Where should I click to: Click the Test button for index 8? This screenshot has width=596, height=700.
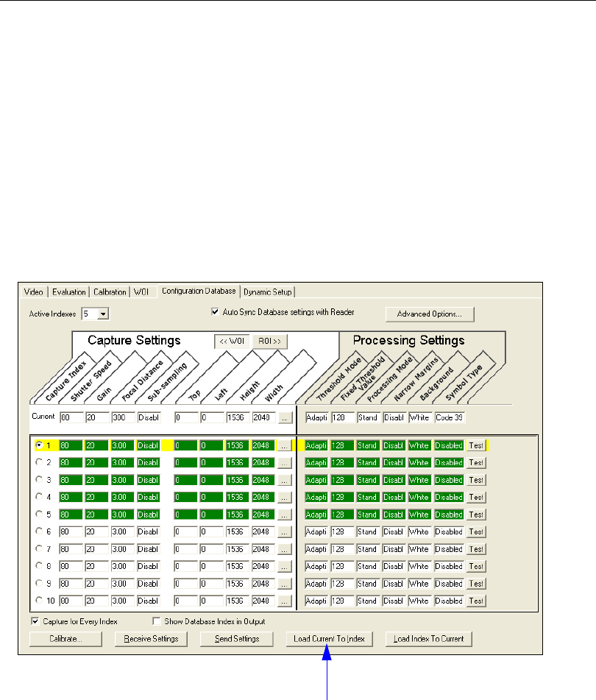(x=476, y=567)
